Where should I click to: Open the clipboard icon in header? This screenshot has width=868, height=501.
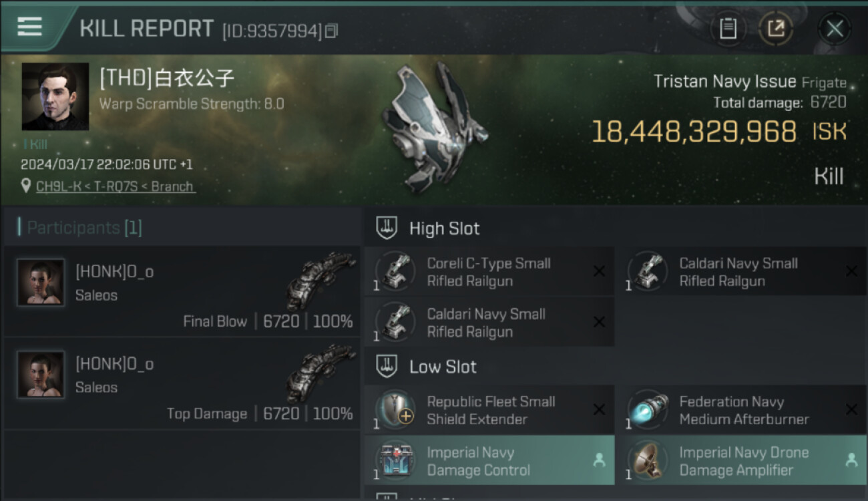click(x=728, y=28)
